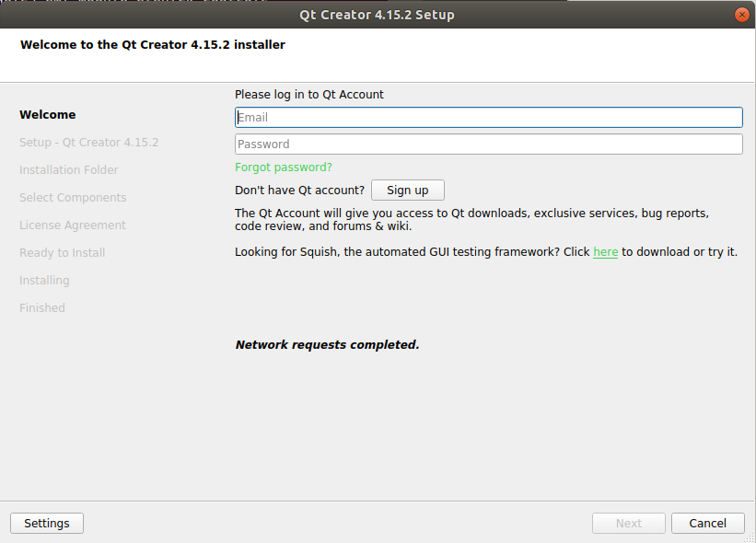Select the Finished step
756x543 pixels.
click(42, 308)
